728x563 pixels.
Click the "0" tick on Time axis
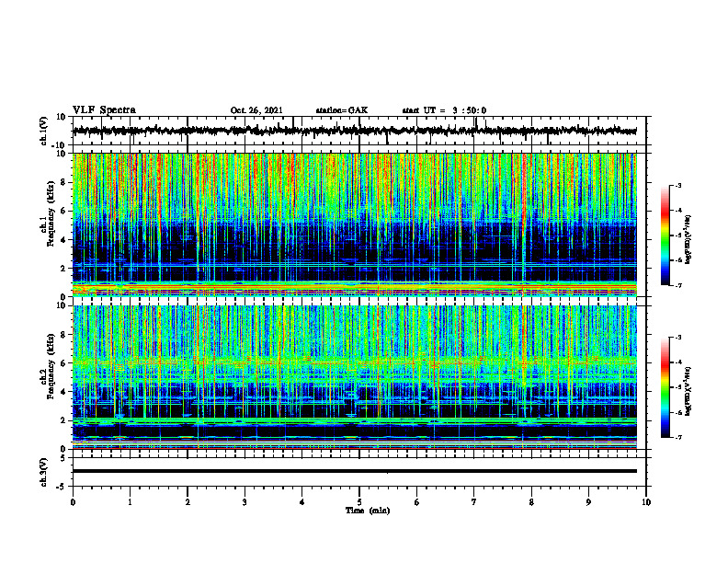(x=73, y=502)
